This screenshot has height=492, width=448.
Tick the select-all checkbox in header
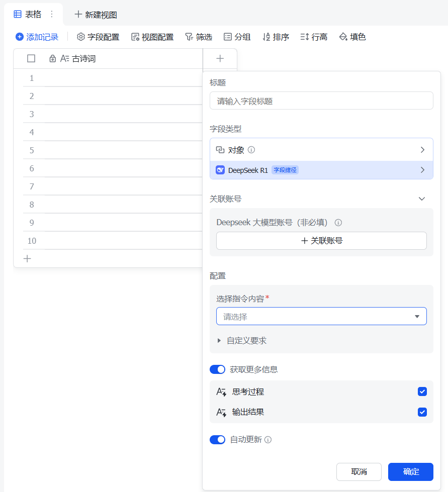click(x=31, y=59)
